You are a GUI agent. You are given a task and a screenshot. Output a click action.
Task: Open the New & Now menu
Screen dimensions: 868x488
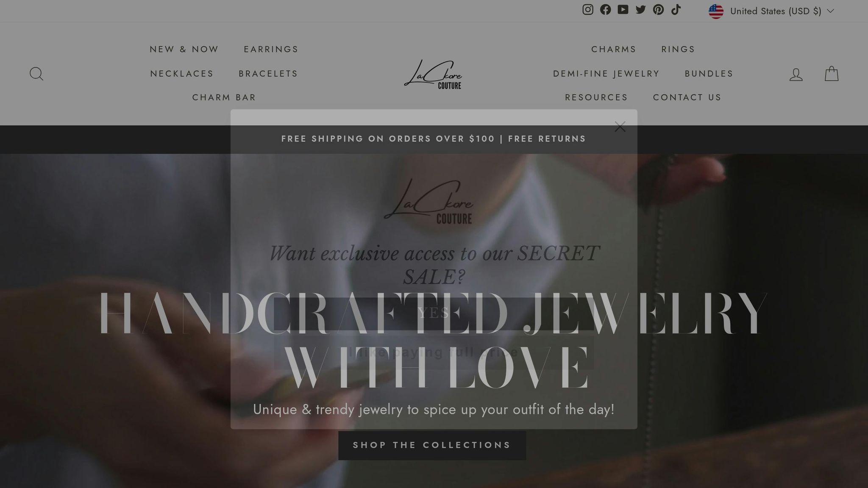pos(184,49)
